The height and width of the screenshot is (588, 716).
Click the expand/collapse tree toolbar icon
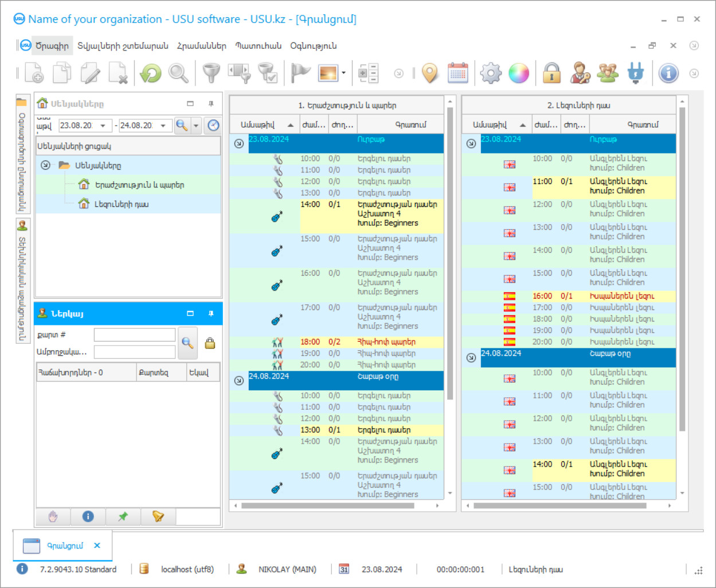(368, 73)
